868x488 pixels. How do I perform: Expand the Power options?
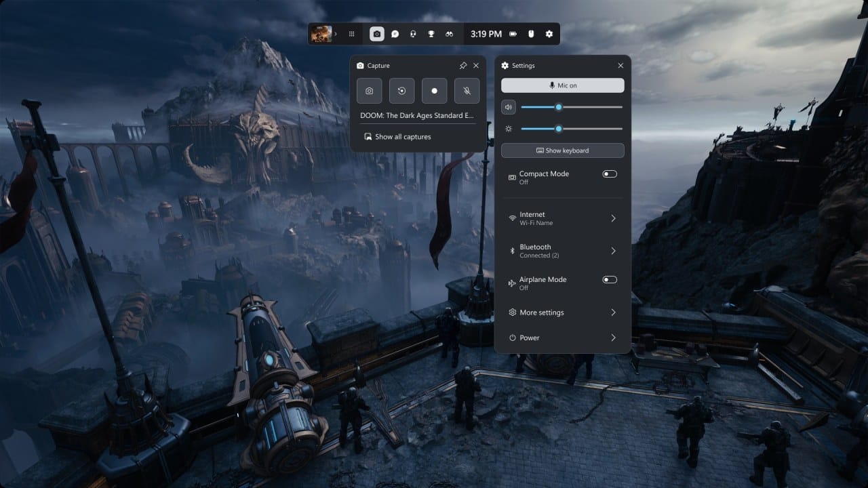[563, 337]
